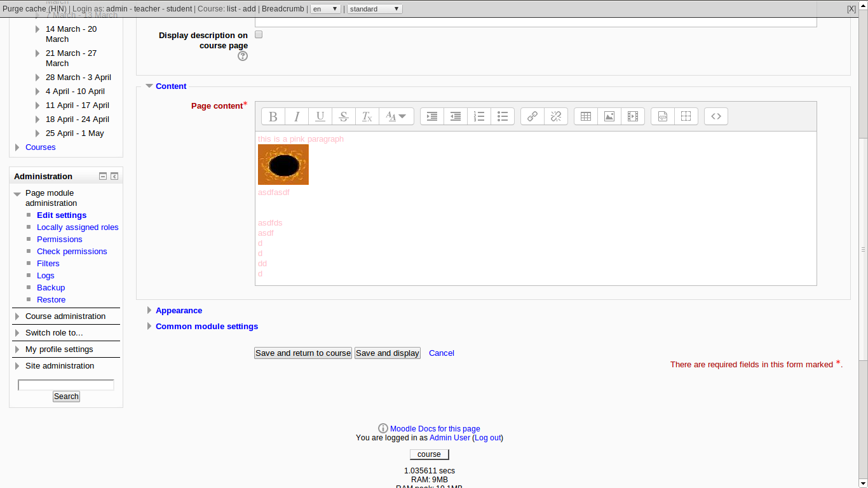Expand the 25 April - 1 May week

[37, 133]
